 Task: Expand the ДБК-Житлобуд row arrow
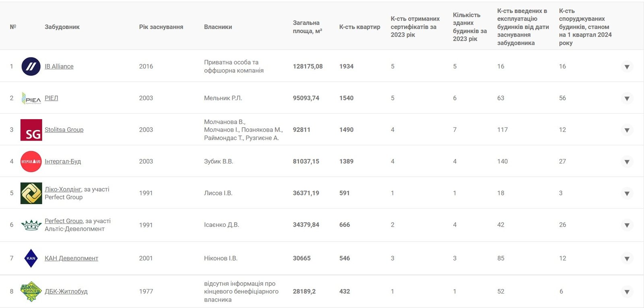[x=627, y=292]
